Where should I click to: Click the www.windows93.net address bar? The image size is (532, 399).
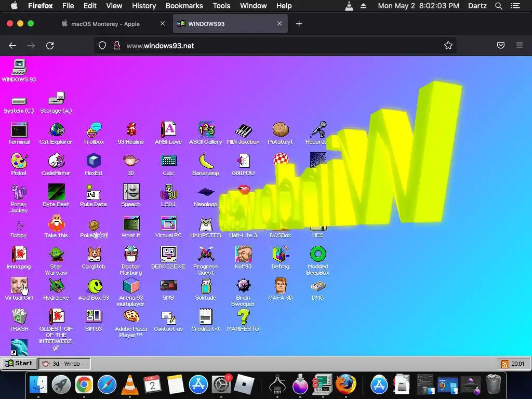pyautogui.click(x=275, y=46)
